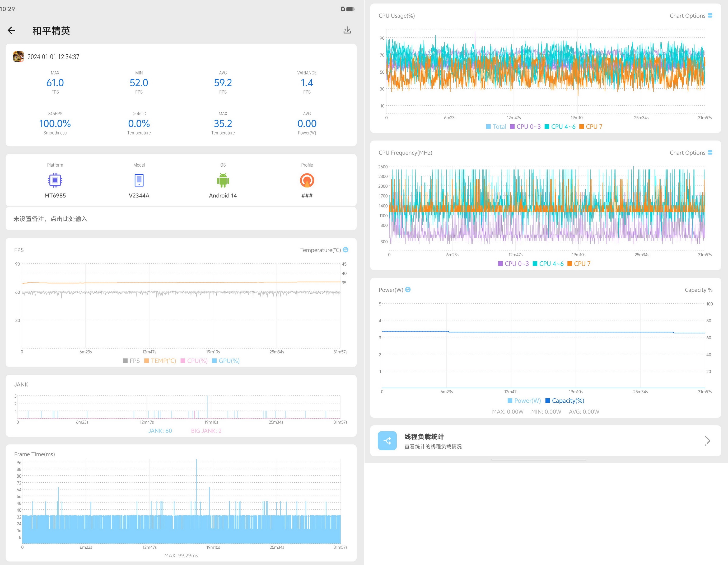Go back with the arrow icon

coord(11,31)
